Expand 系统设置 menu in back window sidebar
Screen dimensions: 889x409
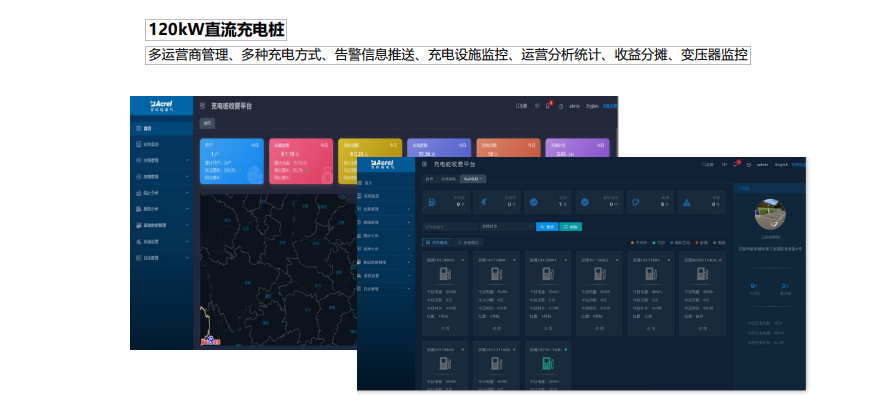coord(161,242)
